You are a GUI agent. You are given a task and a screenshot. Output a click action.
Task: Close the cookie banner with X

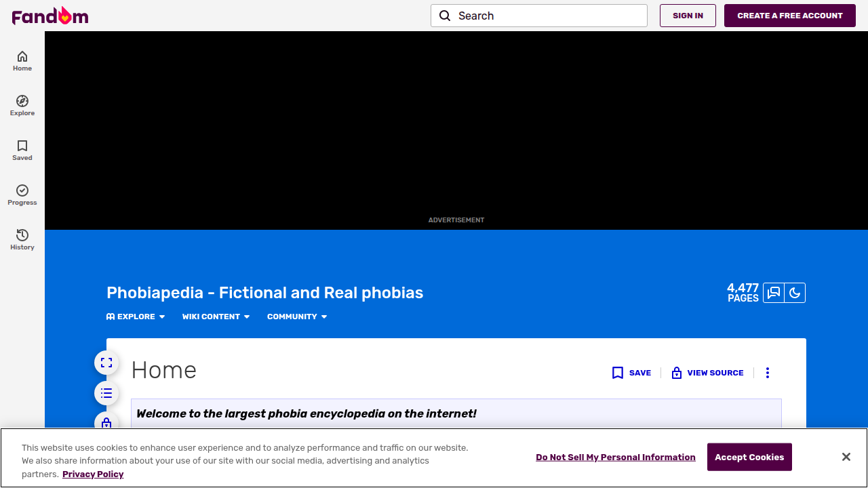tap(846, 457)
